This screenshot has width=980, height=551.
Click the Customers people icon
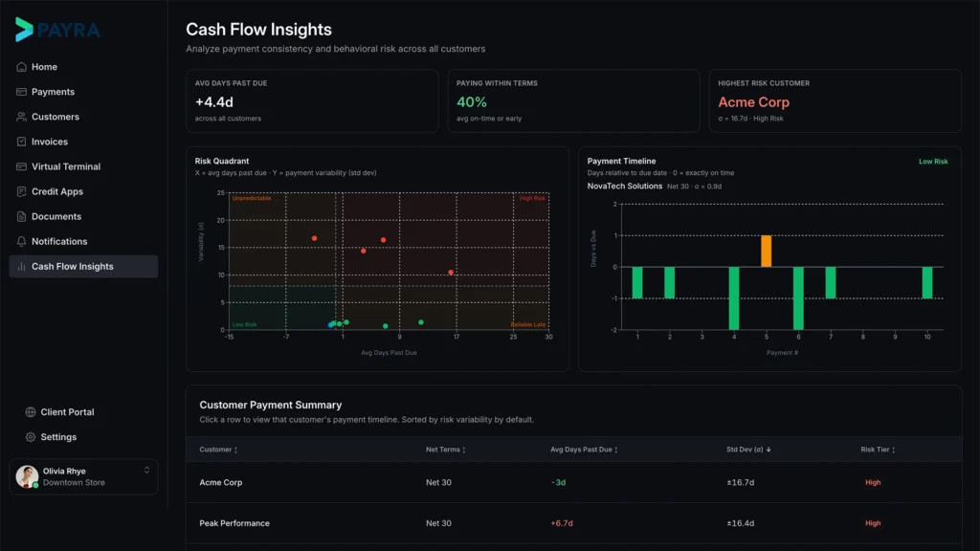[x=21, y=117]
